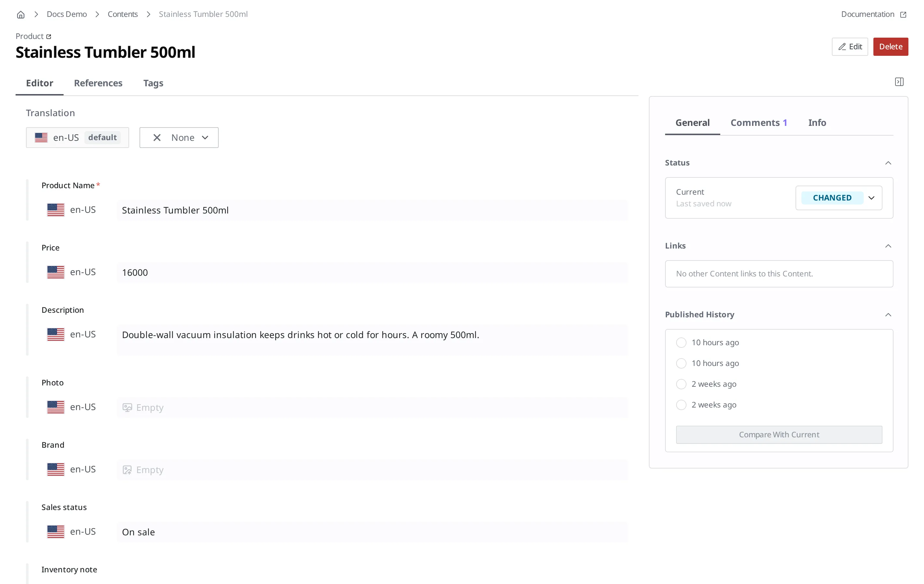Click the Translation heading
This screenshot has width=924, height=584.
50,113
